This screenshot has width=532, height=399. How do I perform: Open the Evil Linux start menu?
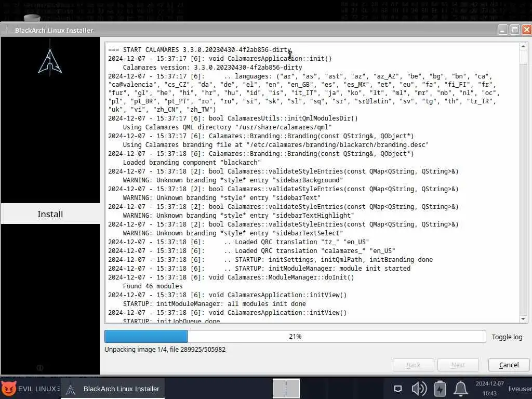click(x=31, y=389)
